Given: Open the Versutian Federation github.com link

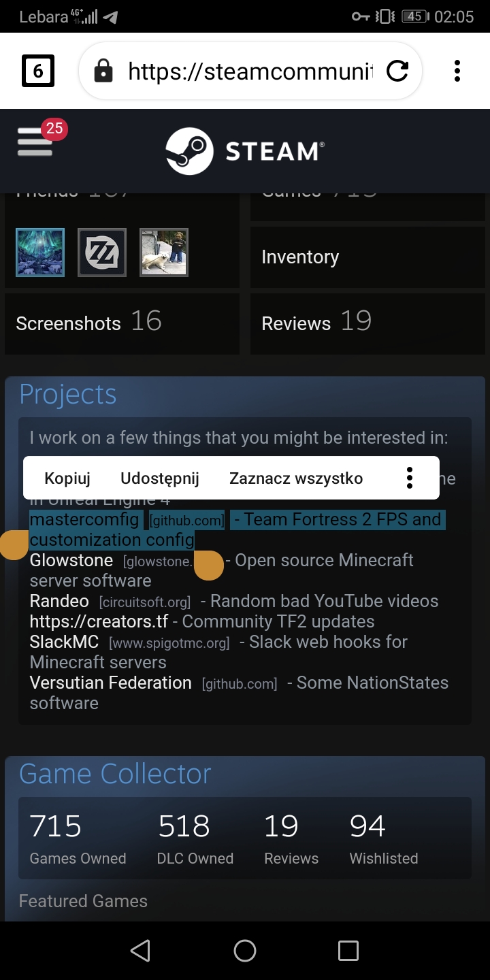Looking at the screenshot, I should click(110, 683).
